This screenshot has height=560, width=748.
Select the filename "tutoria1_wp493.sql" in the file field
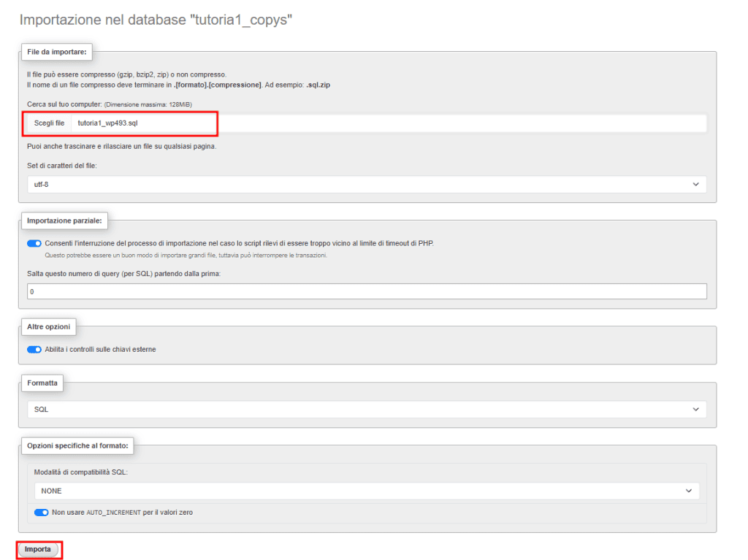tap(110, 123)
